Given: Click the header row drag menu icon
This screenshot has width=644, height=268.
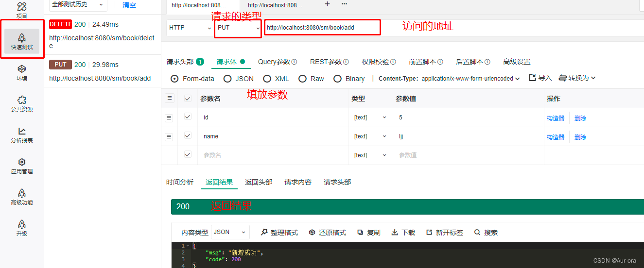Looking at the screenshot, I should (169, 98).
